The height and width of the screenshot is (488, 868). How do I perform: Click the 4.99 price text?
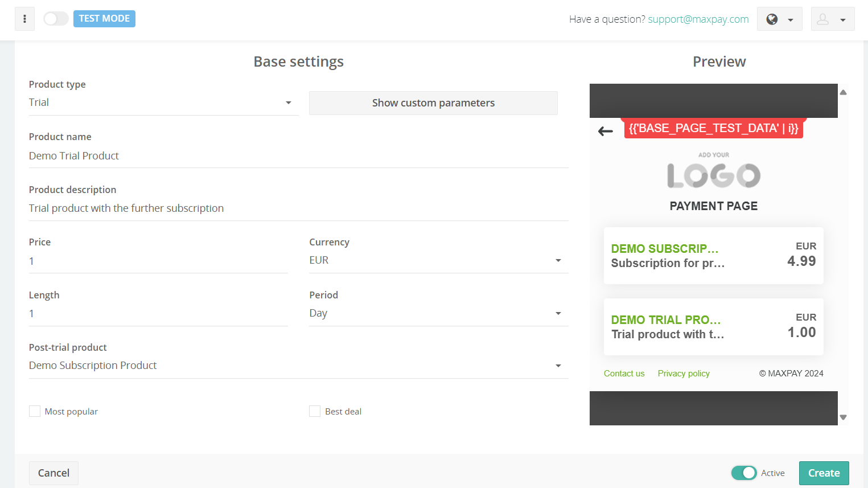[x=801, y=261]
